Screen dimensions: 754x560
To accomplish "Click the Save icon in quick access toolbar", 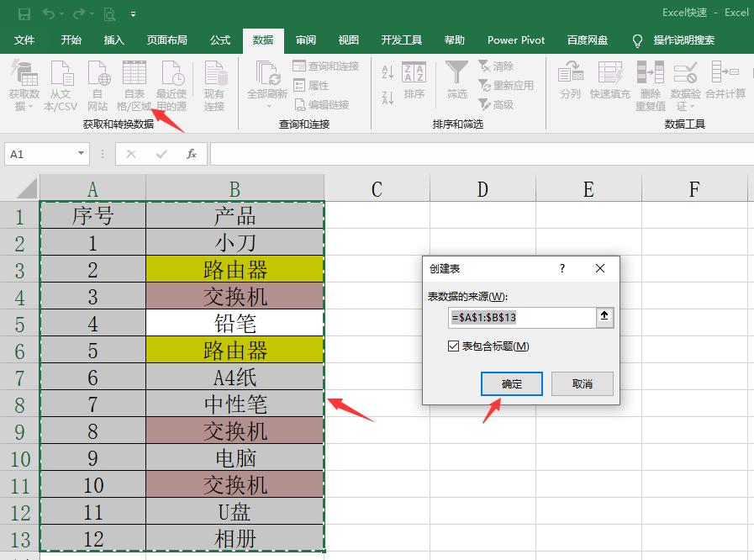I will [x=24, y=14].
